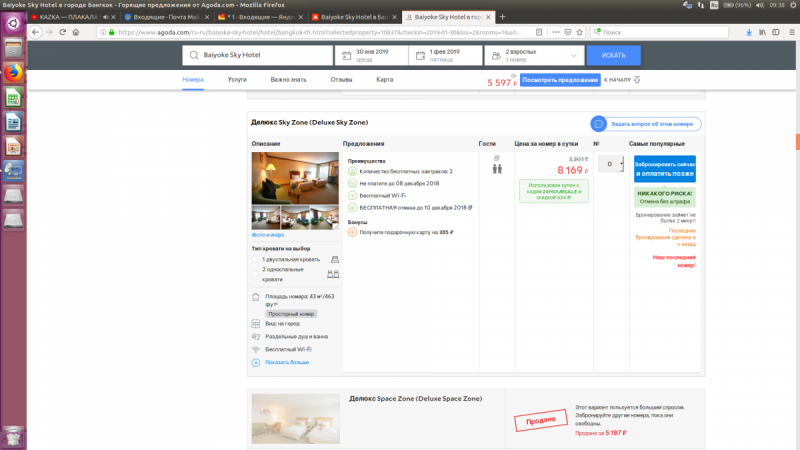The height and width of the screenshot is (450, 800).
Task: Click the ИСКАТЬ search button
Action: click(x=613, y=55)
